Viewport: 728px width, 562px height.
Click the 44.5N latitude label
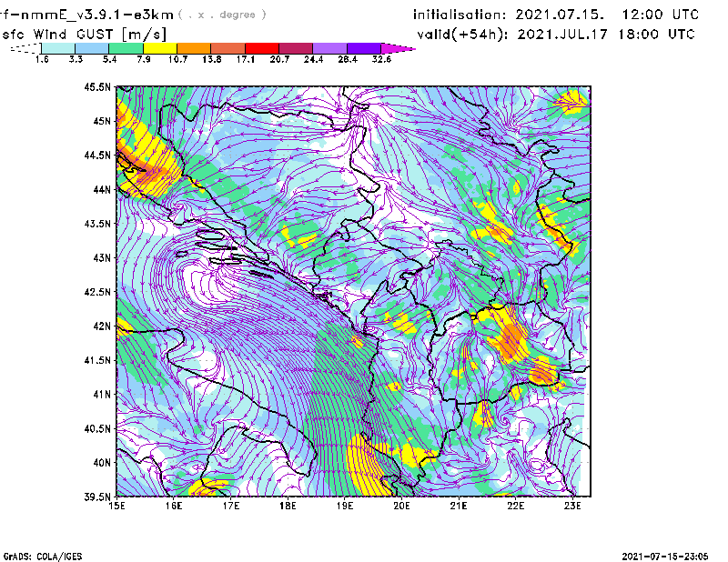pos(97,155)
